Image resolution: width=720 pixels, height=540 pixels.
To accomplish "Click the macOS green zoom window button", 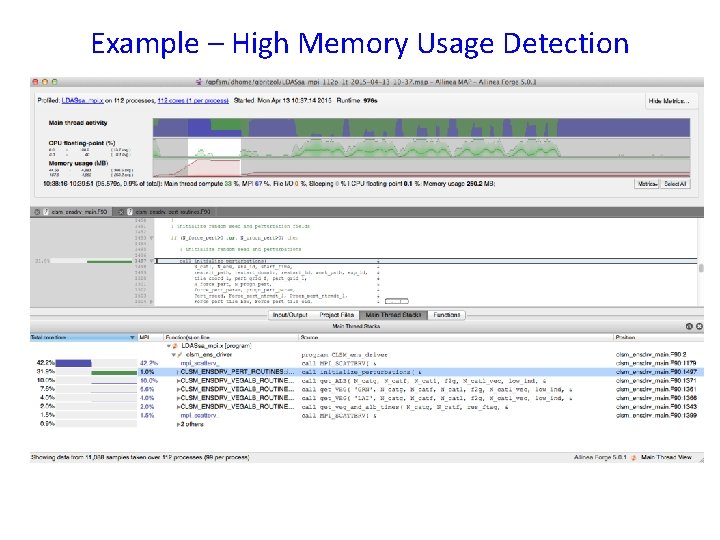I will coord(55,82).
